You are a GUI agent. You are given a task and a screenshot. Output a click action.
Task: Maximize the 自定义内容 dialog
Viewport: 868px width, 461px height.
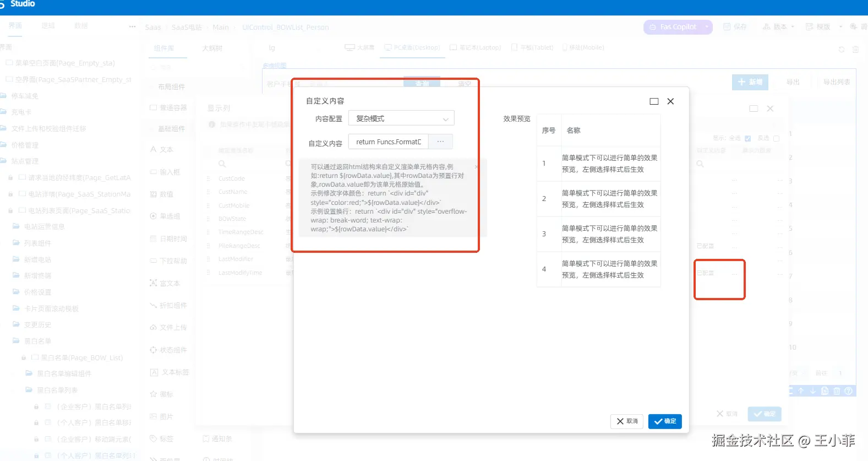click(x=654, y=101)
